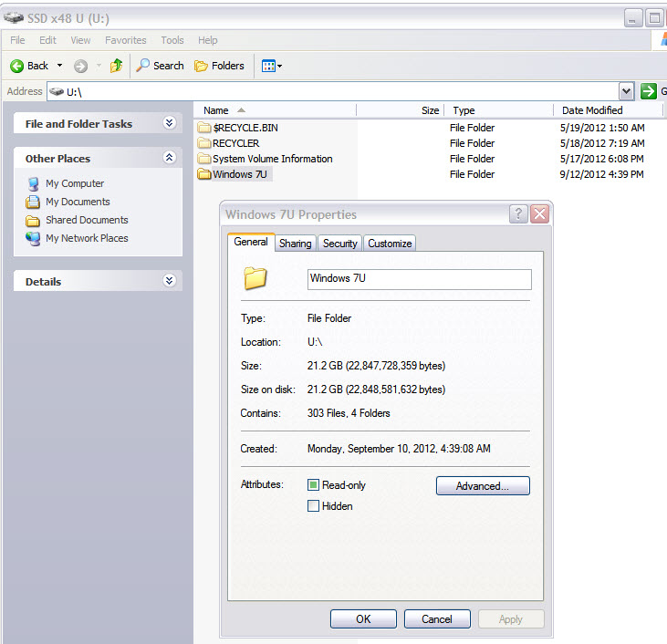Click the large folder icon in Properties
Image resolution: width=667 pixels, height=644 pixels.
(255, 278)
